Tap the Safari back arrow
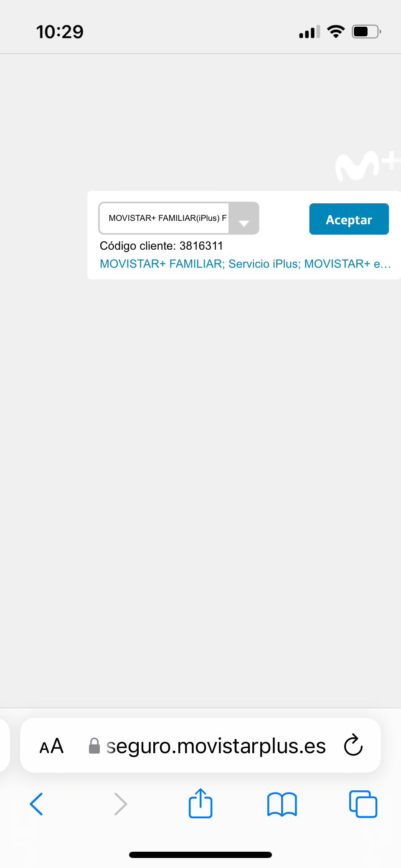401x868 pixels. click(x=36, y=804)
